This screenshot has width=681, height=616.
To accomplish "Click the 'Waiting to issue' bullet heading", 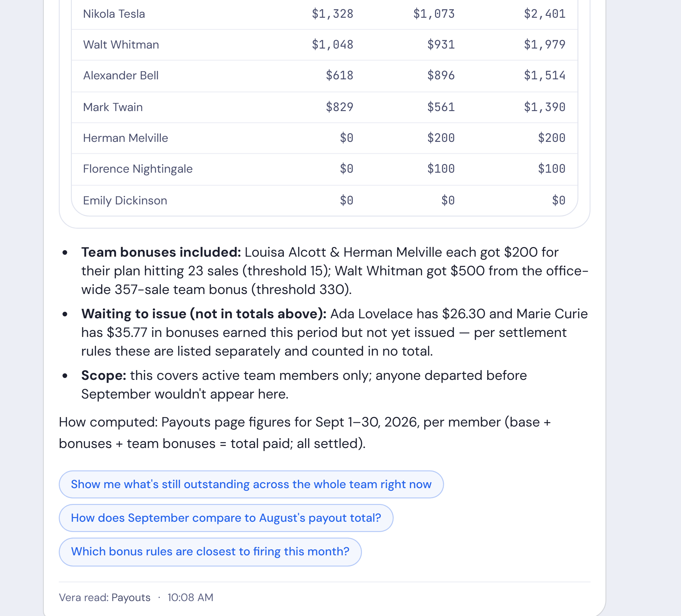I will pyautogui.click(x=204, y=314).
